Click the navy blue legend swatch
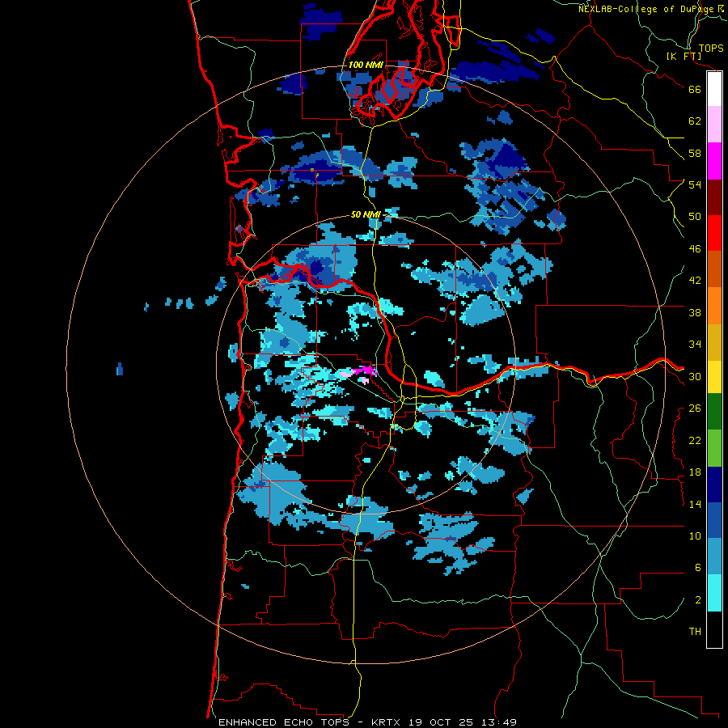 714,485
